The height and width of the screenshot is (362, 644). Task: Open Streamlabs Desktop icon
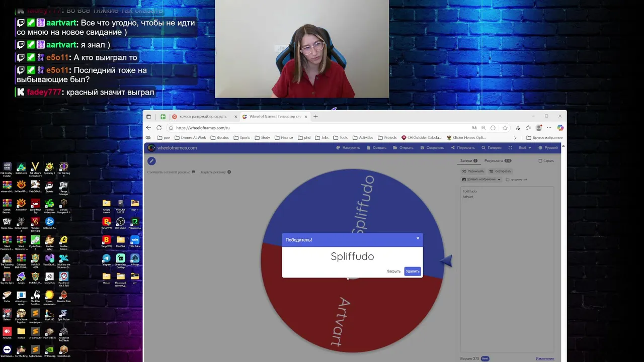pos(120,260)
